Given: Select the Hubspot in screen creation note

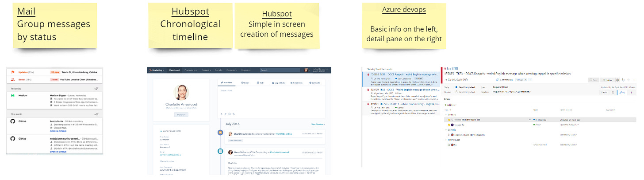Looking at the screenshot, I should 276,25.
